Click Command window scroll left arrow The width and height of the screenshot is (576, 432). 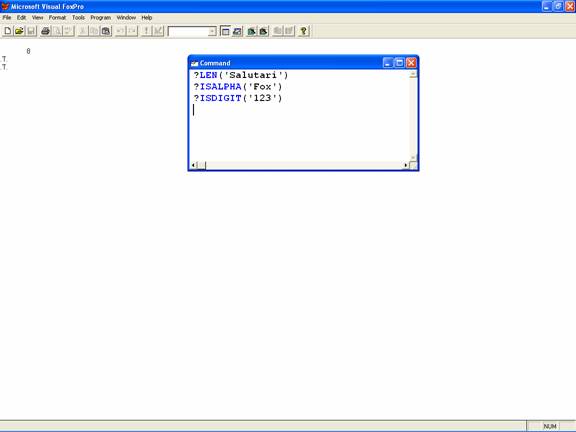(193, 165)
